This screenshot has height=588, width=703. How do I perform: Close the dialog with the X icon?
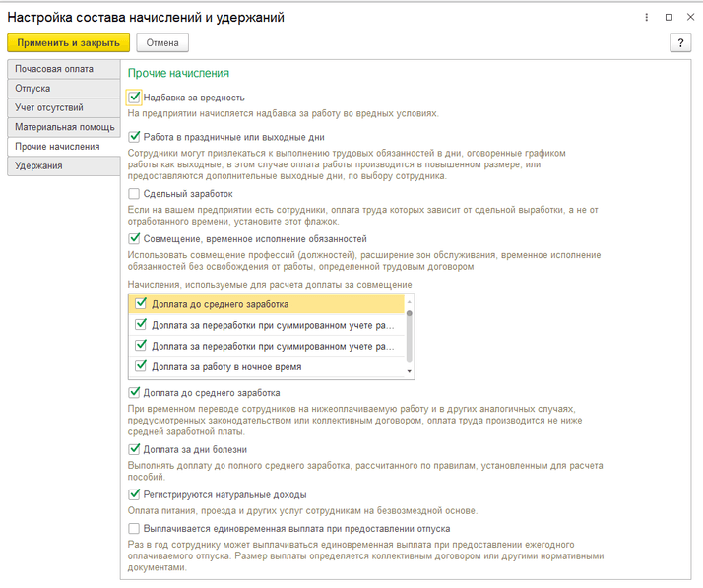coord(690,17)
